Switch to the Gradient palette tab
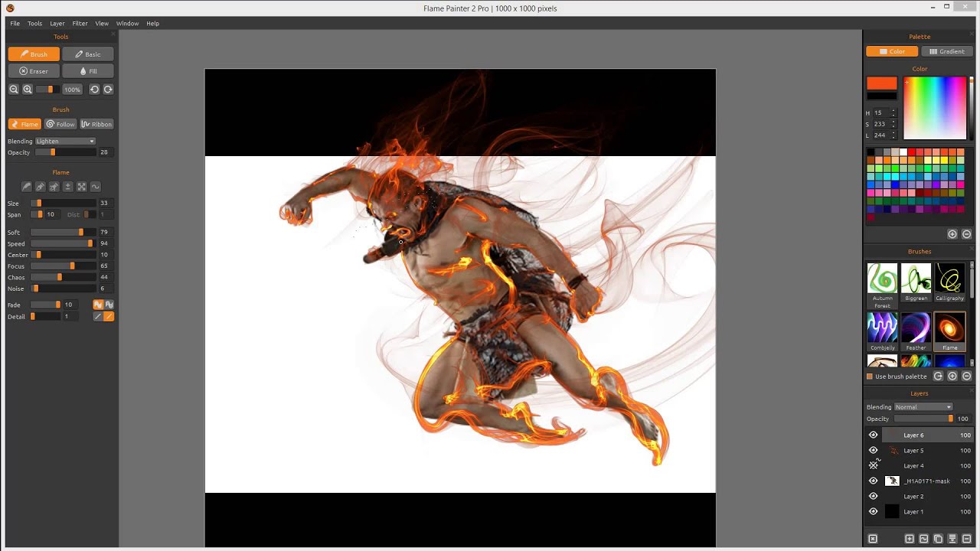980x551 pixels. point(947,51)
